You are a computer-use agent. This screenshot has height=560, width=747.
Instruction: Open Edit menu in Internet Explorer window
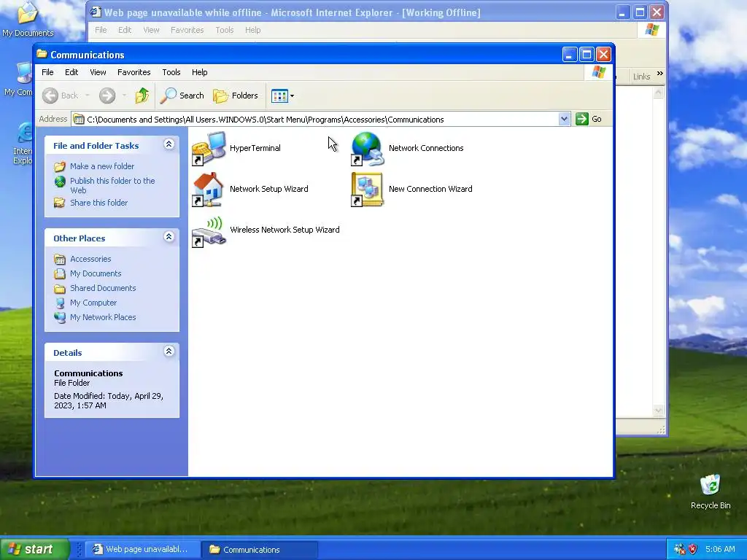point(125,30)
